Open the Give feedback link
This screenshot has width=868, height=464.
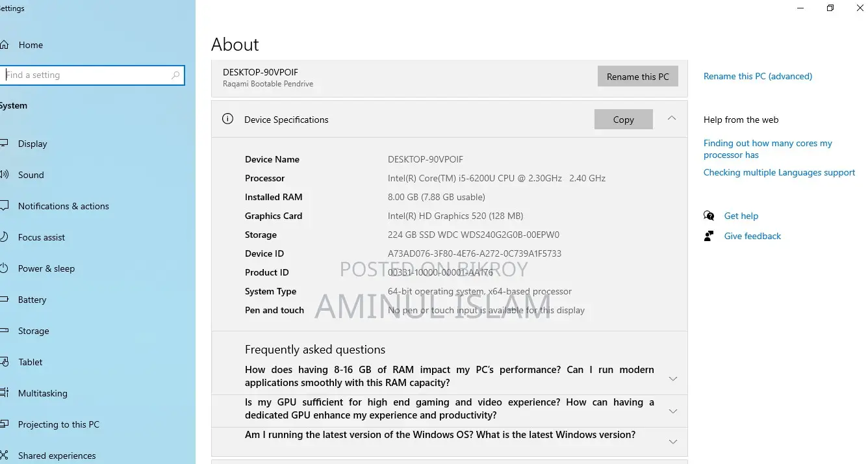click(x=752, y=236)
